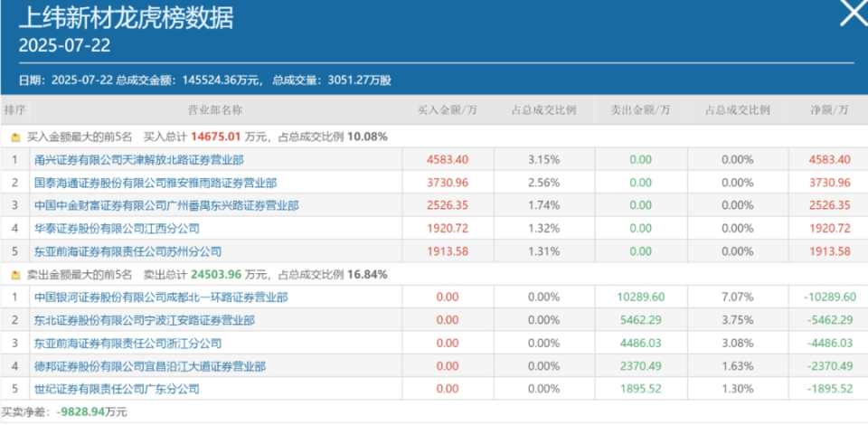Click net amount -4486.03
The height and width of the screenshot is (425, 868).
(830, 343)
